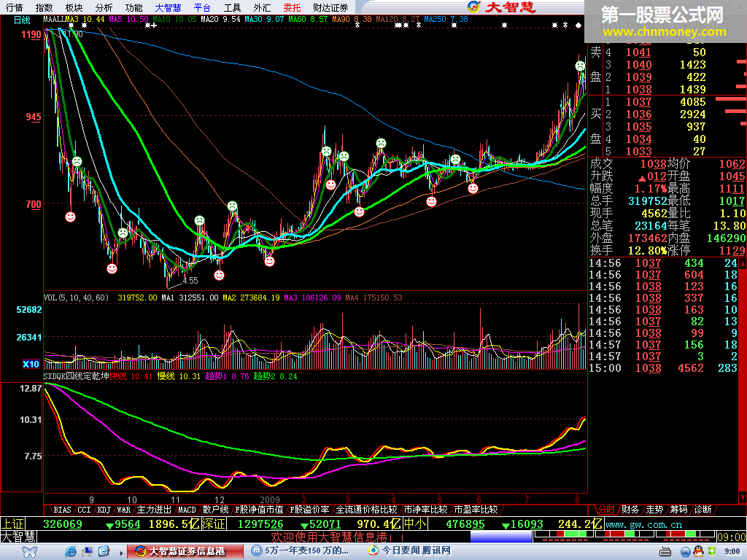Open the 分析 menu
747x560 pixels.
tap(104, 7)
